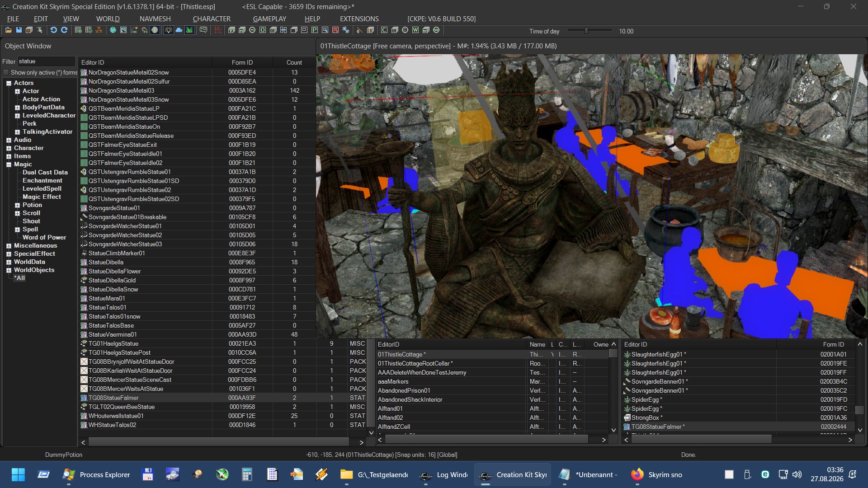The image size is (868, 488).
Task: Sort reference list by Form ID column
Action: click(x=816, y=344)
